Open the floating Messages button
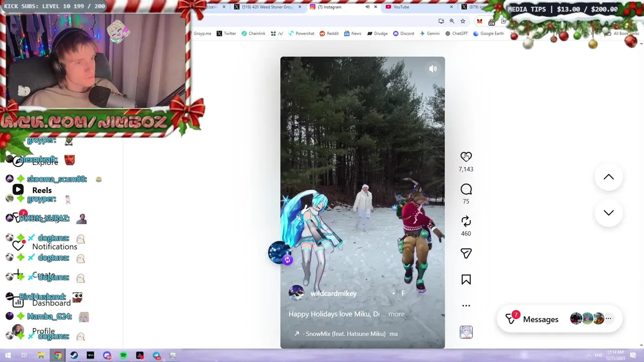The height and width of the screenshot is (362, 644). coord(559,319)
